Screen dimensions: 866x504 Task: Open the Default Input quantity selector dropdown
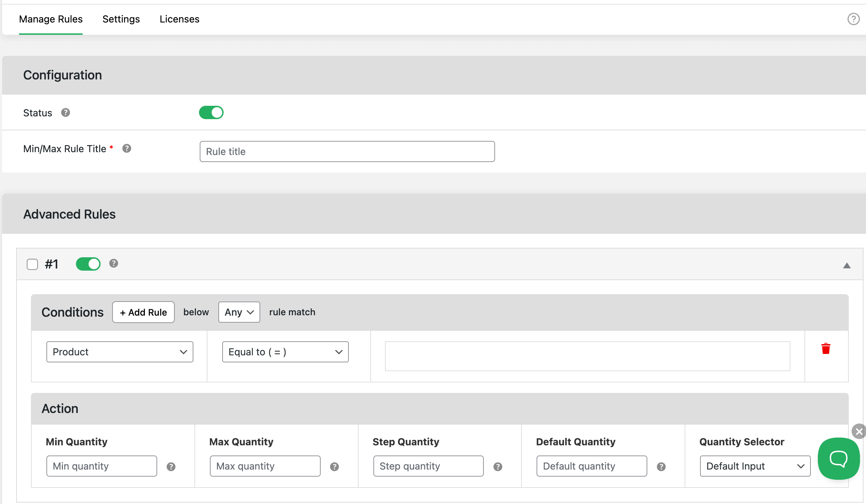[755, 466]
